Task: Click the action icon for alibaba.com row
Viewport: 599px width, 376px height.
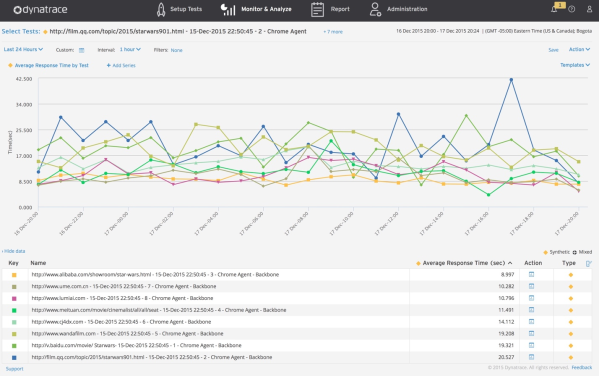Action: coord(531,274)
